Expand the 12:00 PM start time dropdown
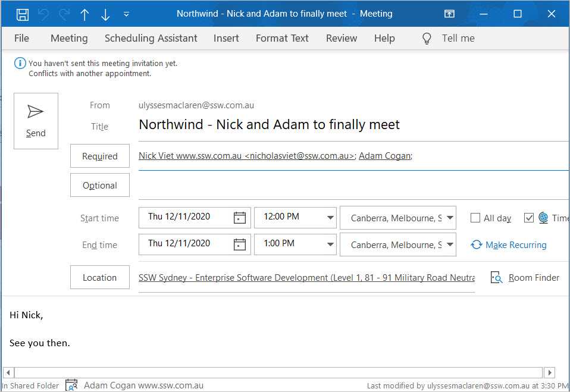This screenshot has width=570, height=392. [x=330, y=218]
